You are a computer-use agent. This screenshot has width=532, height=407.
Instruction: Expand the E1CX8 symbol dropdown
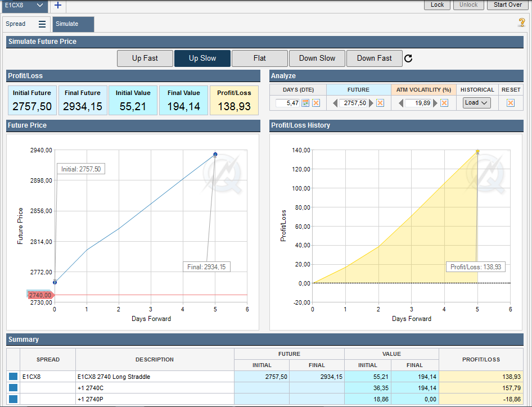[39, 5]
